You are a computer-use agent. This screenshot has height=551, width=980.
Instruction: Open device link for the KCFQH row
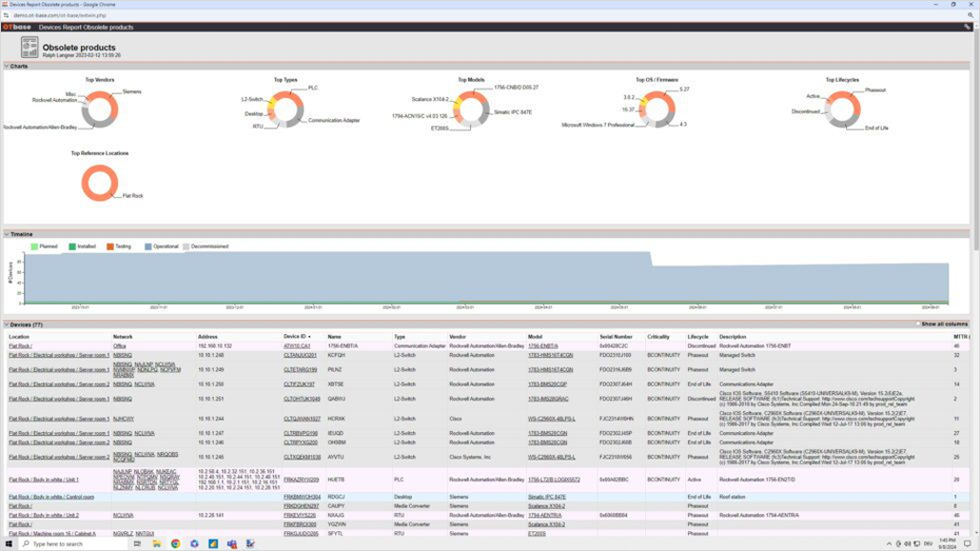coord(300,355)
